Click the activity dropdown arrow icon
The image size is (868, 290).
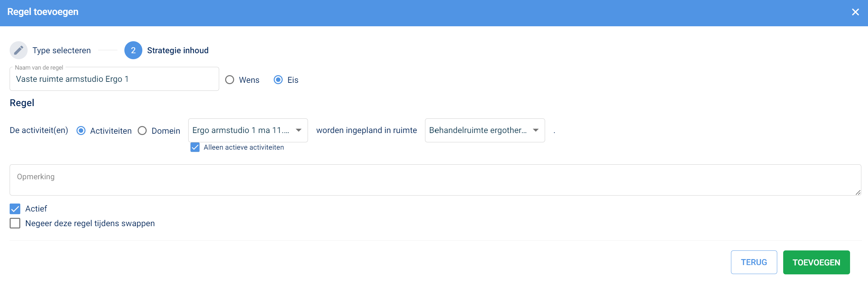299,130
